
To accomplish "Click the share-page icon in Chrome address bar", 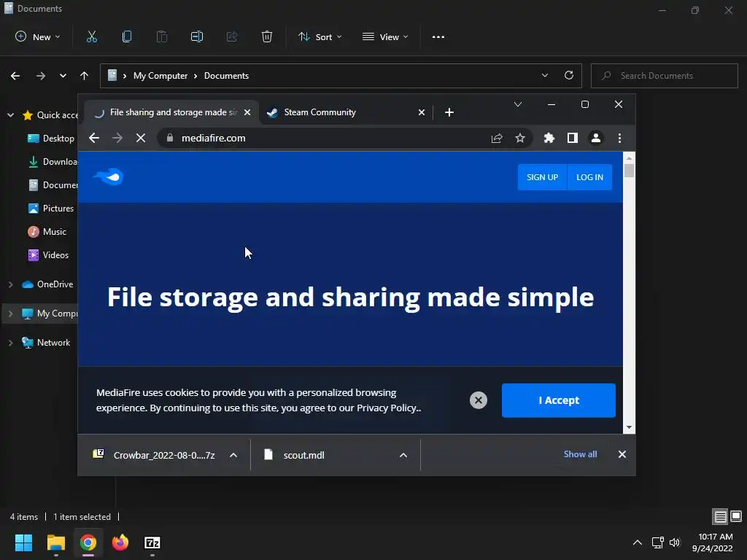I will (x=497, y=138).
